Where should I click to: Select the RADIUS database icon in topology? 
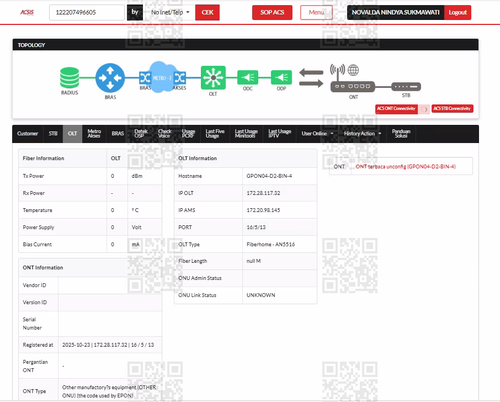coord(70,78)
